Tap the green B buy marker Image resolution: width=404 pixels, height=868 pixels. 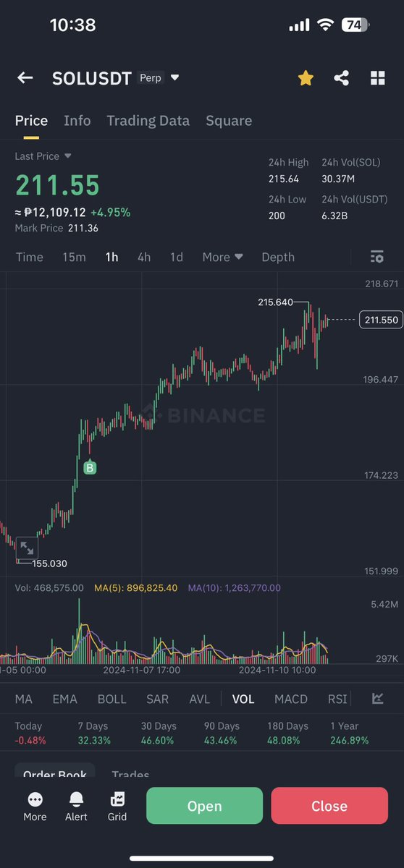point(90,468)
